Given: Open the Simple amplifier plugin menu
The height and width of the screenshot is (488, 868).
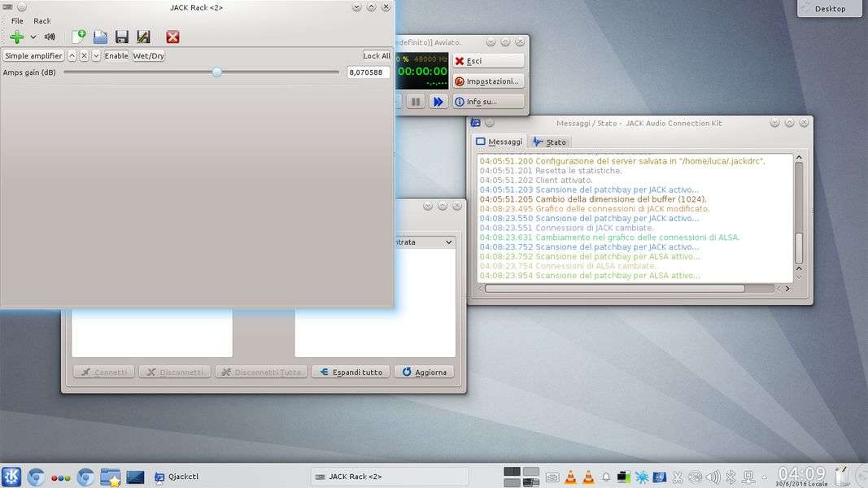Looking at the screenshot, I should [33, 56].
